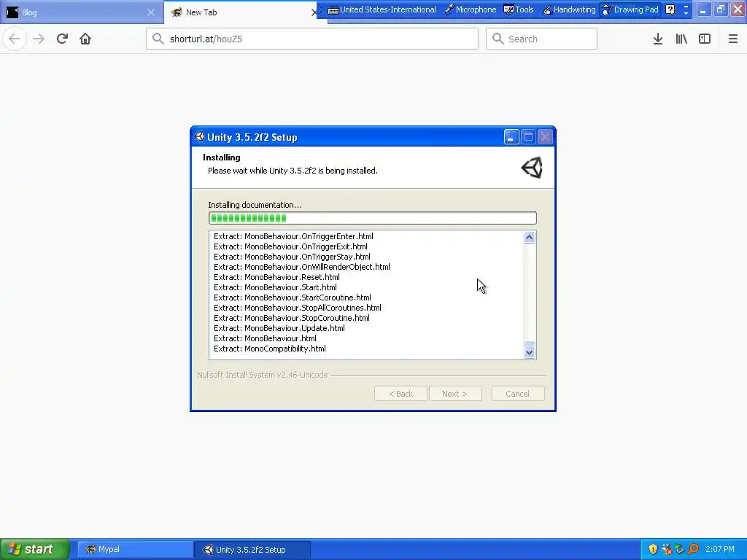The width and height of the screenshot is (747, 560).
Task: Reload the current page
Action: [x=62, y=39]
